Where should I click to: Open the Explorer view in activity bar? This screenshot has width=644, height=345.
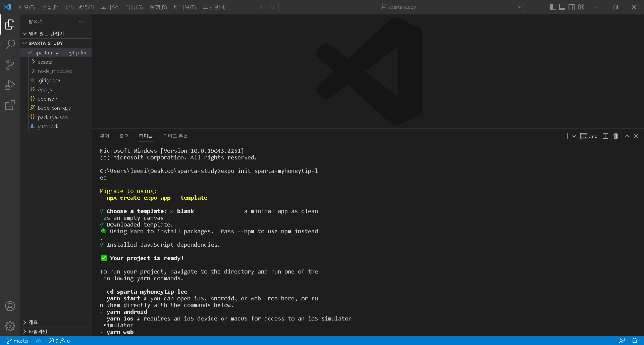click(10, 24)
